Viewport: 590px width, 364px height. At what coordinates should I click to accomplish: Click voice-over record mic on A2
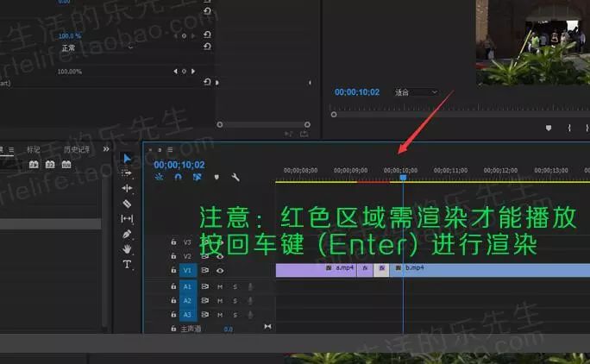(250, 301)
